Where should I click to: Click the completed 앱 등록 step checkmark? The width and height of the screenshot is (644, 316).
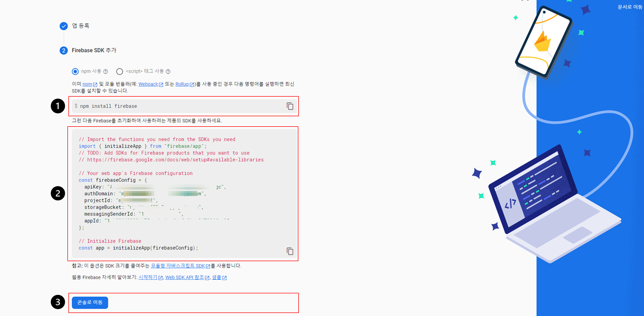click(63, 26)
